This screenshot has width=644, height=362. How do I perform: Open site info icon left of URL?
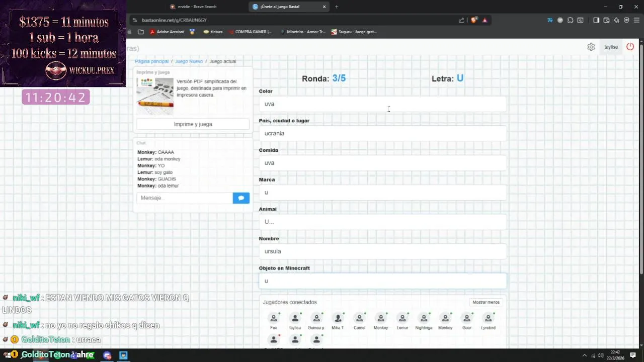click(135, 20)
